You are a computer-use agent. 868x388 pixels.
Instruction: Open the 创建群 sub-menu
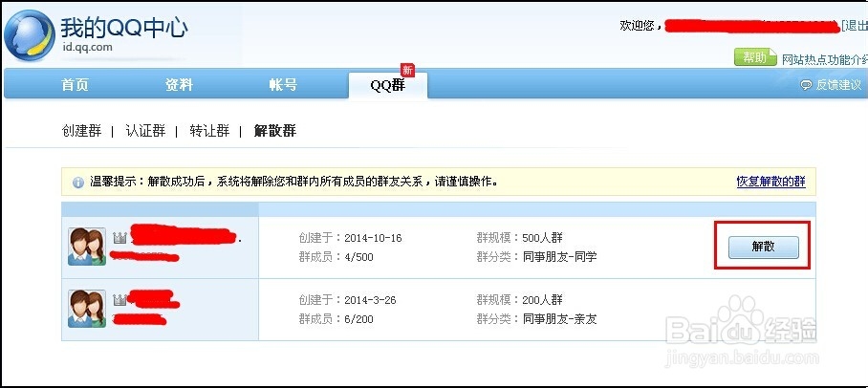click(x=81, y=131)
